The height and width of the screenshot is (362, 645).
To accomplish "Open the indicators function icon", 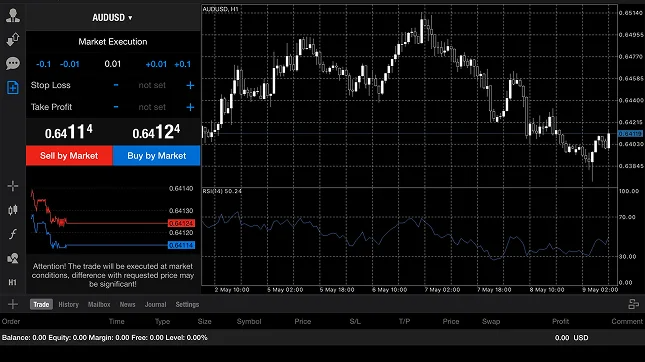I will click(x=13, y=234).
